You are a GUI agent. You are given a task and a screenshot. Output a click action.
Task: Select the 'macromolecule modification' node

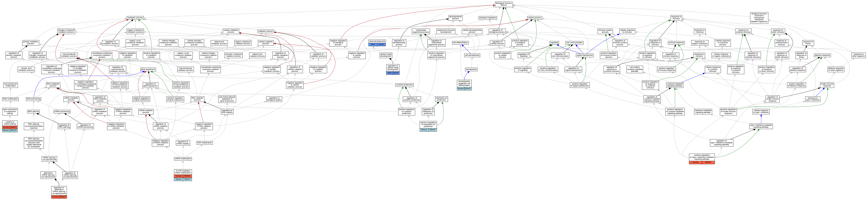click(10, 85)
